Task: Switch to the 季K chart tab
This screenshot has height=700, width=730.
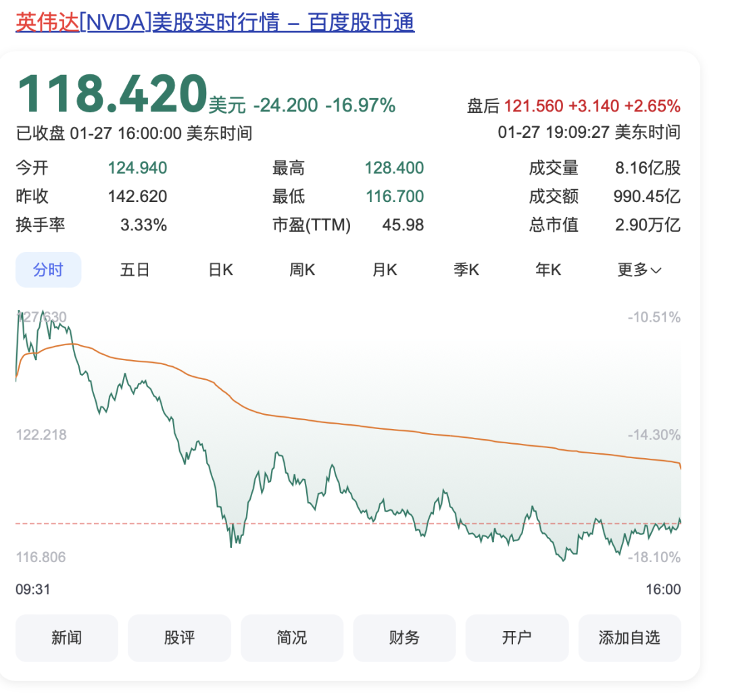Action: point(466,270)
